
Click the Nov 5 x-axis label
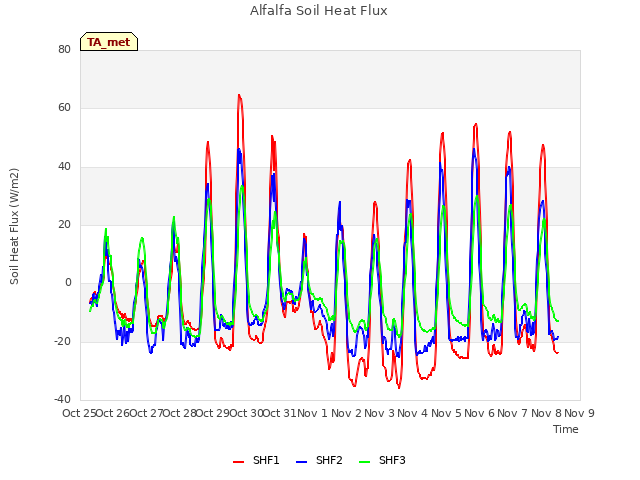click(x=446, y=413)
